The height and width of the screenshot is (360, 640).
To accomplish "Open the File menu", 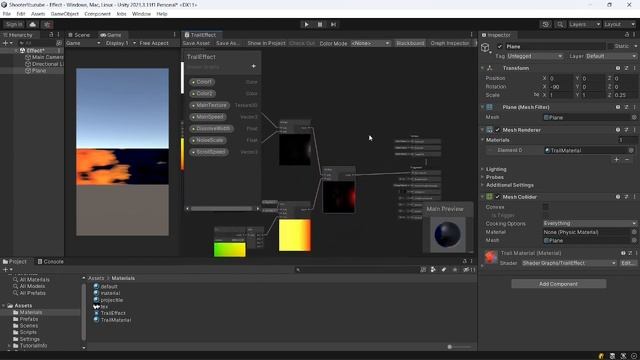I will 7,14.
